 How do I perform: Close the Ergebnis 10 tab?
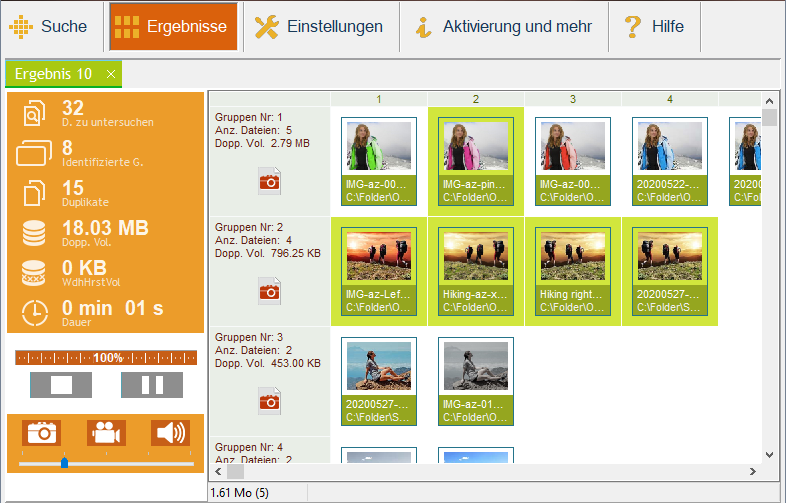point(111,74)
